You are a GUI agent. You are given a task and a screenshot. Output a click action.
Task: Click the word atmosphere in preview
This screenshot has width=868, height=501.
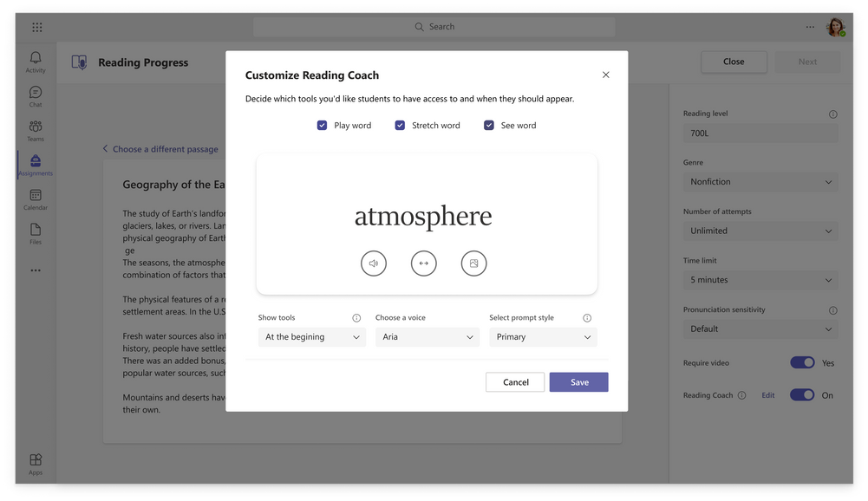423,217
